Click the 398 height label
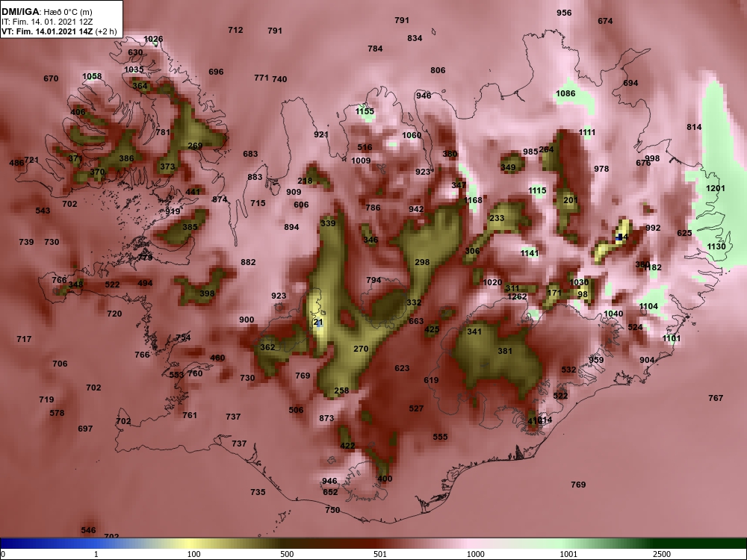This screenshot has height=560, width=747. pyautogui.click(x=207, y=293)
